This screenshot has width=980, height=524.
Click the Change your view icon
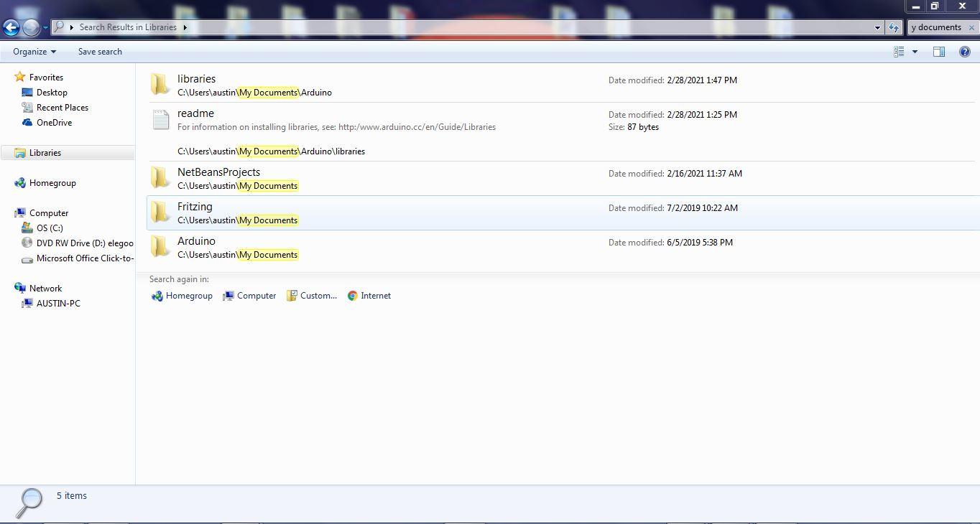(899, 51)
